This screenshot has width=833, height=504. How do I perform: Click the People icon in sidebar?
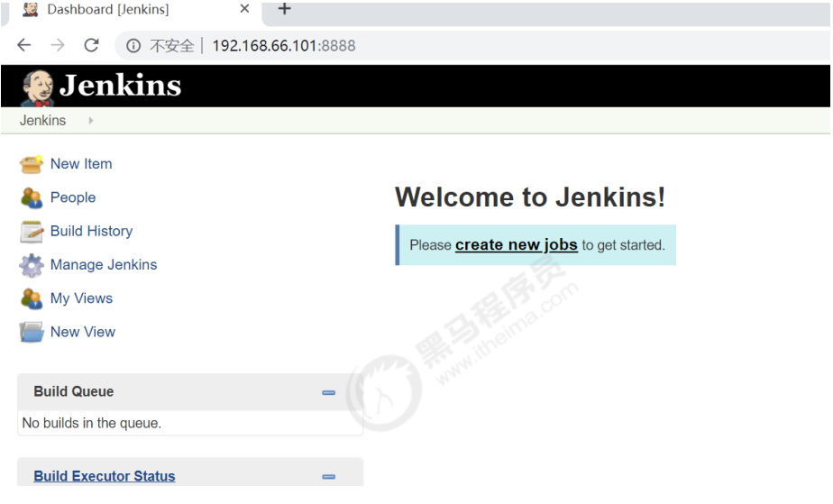pos(32,197)
